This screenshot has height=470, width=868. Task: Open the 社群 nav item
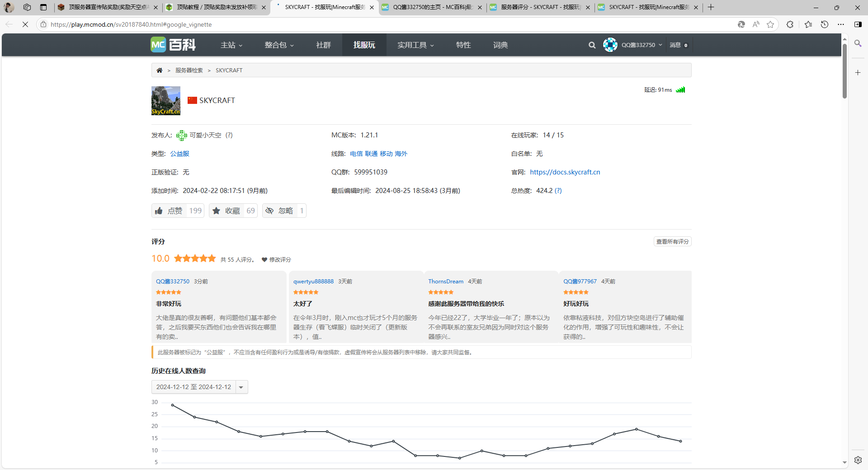pyautogui.click(x=323, y=45)
